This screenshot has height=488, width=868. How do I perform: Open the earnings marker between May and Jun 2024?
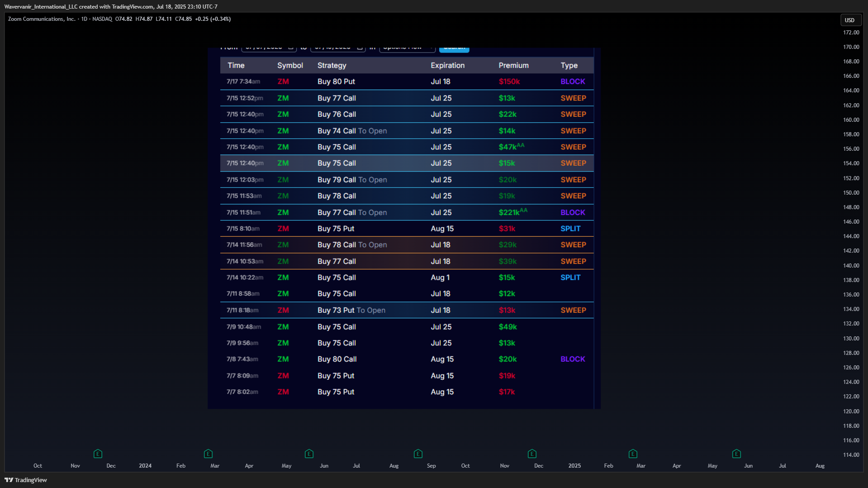(x=309, y=454)
